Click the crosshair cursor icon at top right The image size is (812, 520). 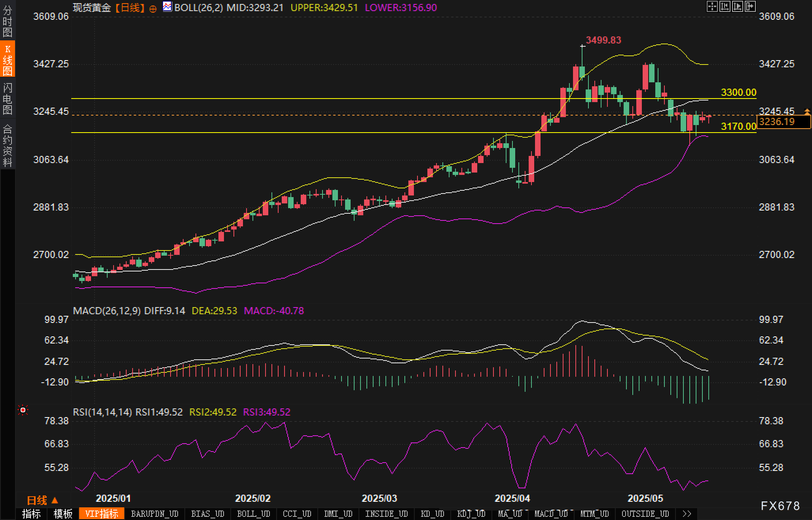[712, 6]
